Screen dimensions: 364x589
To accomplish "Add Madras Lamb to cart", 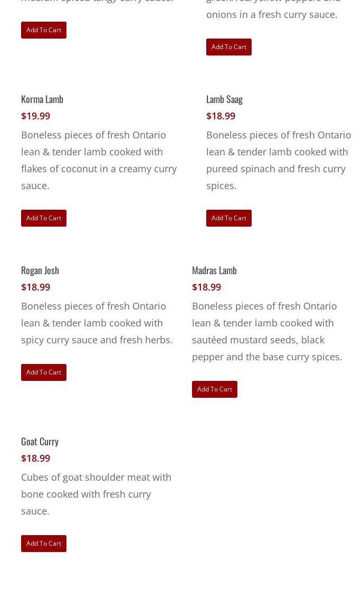I will [214, 389].
